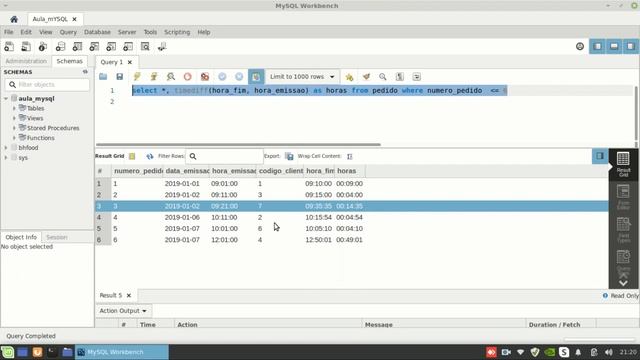Create new function toolbar icon
This screenshot has height=360, width=640.
tap(128, 47)
